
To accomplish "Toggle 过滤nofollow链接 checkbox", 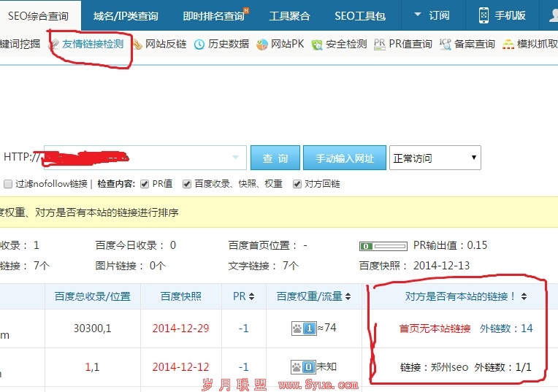I will [8, 184].
